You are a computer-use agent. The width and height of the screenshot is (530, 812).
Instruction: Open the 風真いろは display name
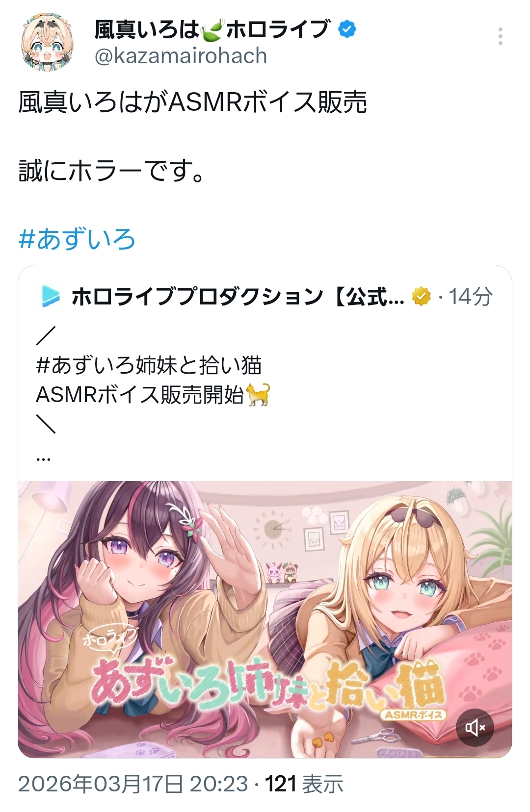[x=147, y=29]
